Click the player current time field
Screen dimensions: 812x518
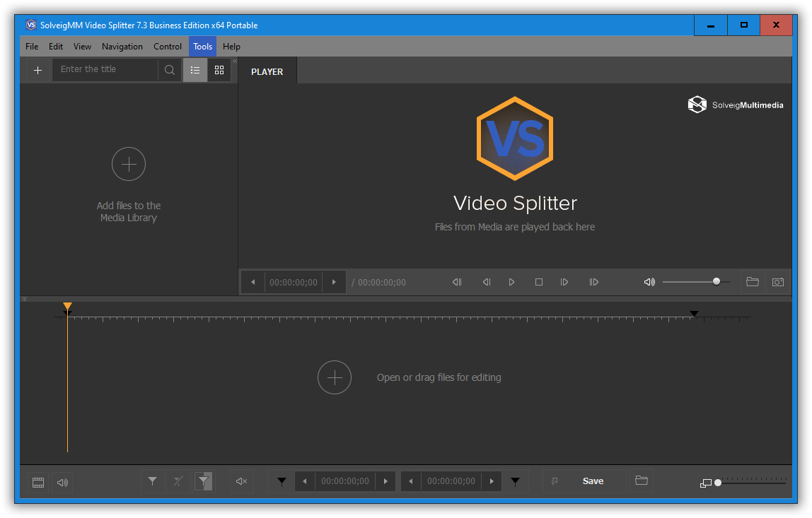pos(293,283)
